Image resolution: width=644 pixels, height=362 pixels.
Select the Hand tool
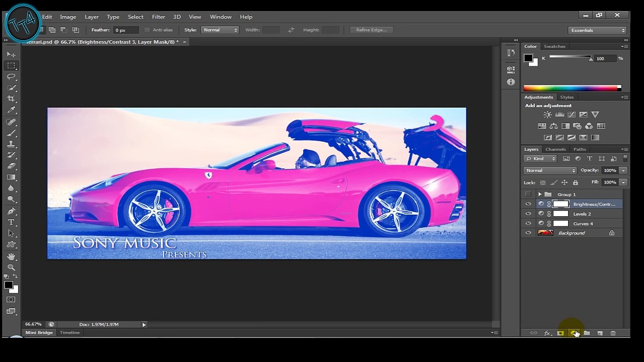click(x=11, y=257)
